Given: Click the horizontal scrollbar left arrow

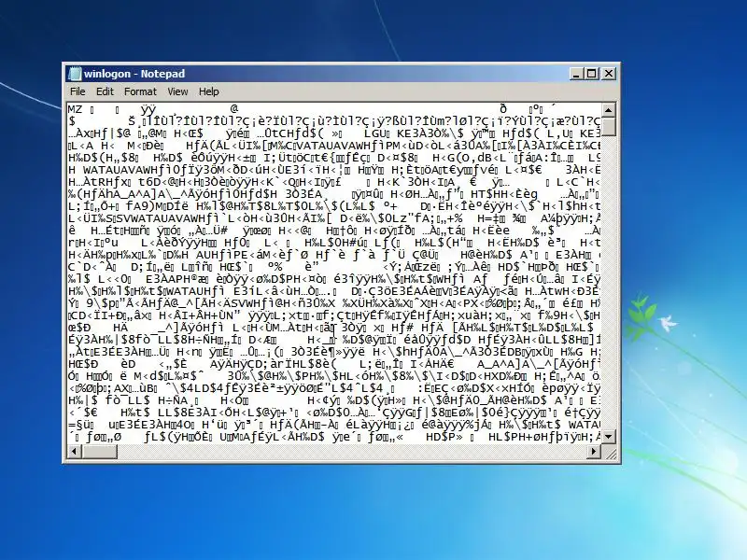Looking at the screenshot, I should tap(74, 451).
